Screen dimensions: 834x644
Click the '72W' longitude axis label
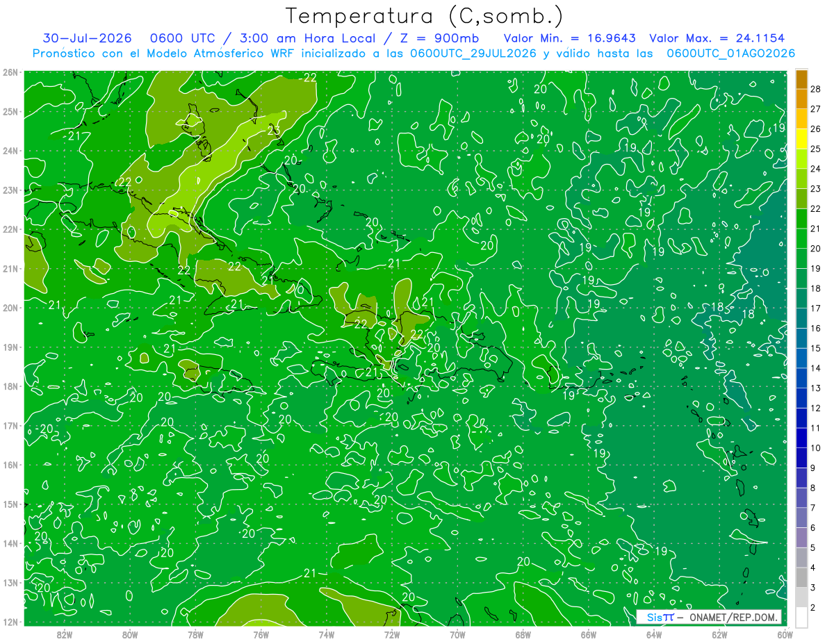(x=392, y=634)
